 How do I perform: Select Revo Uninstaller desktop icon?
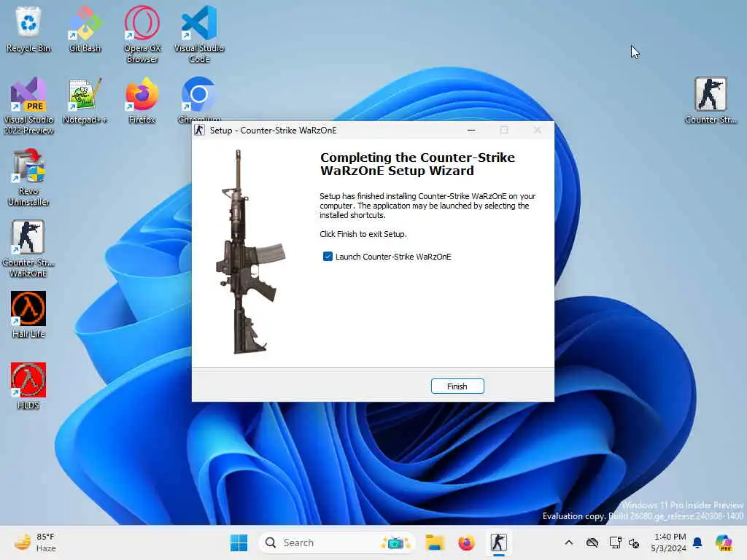28,177
